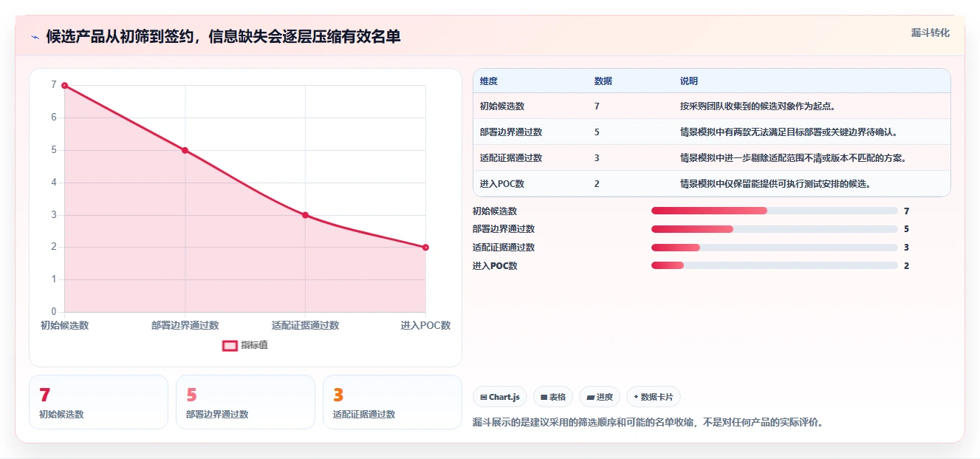Open the 部署边界通过数 data card showing 5
The height and width of the screenshot is (459, 980).
click(x=245, y=402)
